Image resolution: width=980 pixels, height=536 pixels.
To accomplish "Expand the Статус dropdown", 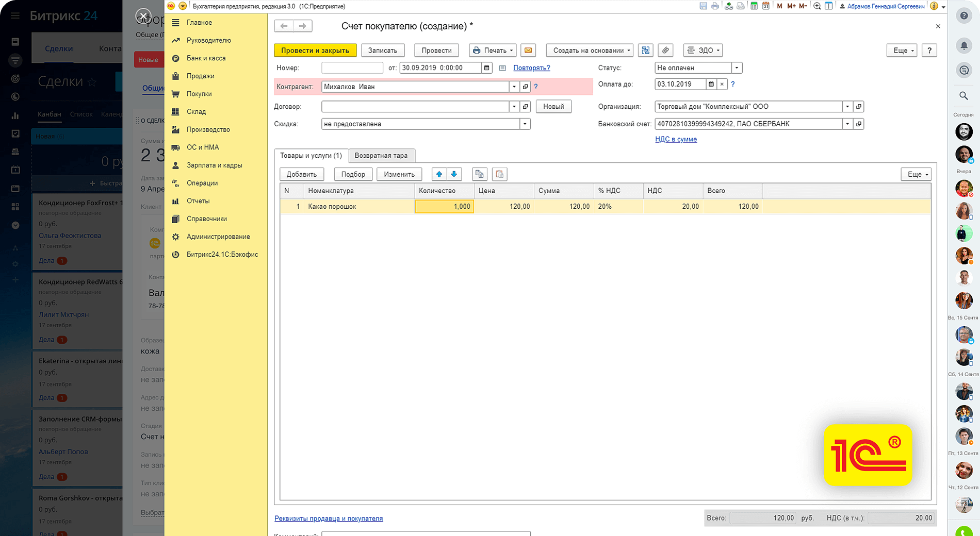I will point(737,68).
